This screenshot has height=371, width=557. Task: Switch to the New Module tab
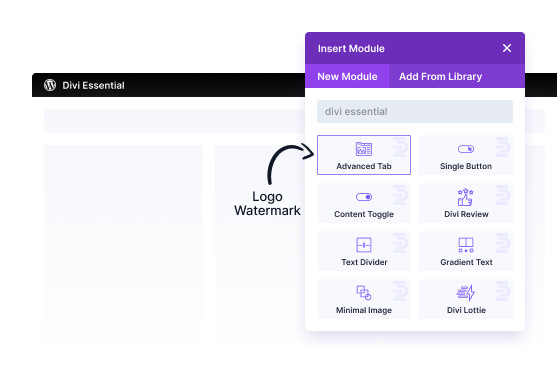(x=347, y=76)
